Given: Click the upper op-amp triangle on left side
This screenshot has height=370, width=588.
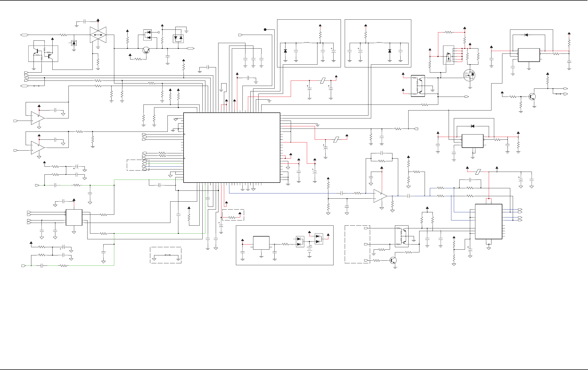Looking at the screenshot, I should (x=38, y=118).
